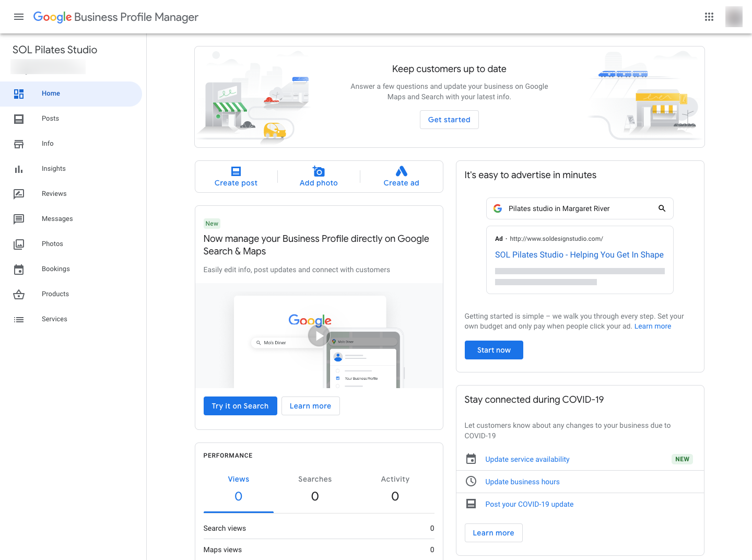Viewport: 752px width, 560px height.
Task: Open Info in the sidebar
Action: click(71, 144)
